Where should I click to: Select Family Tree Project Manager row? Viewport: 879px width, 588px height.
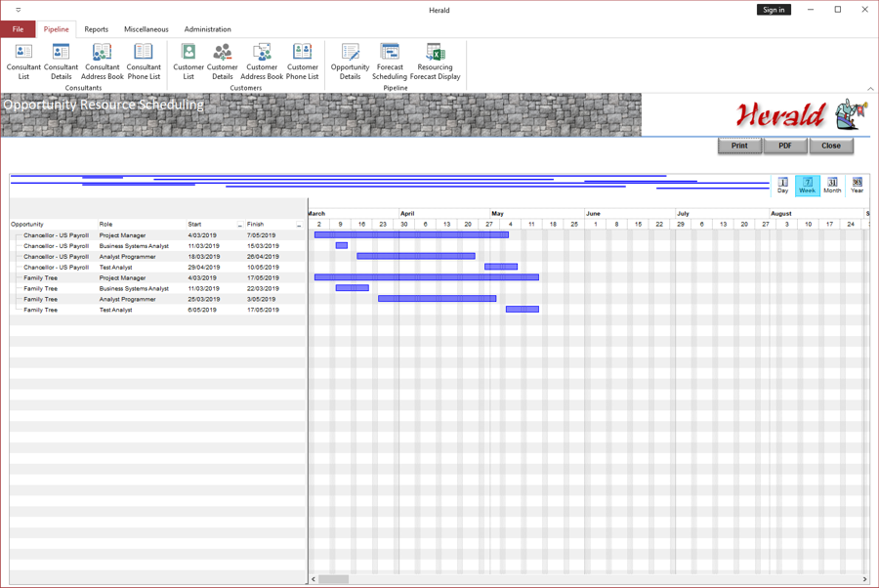click(x=158, y=278)
